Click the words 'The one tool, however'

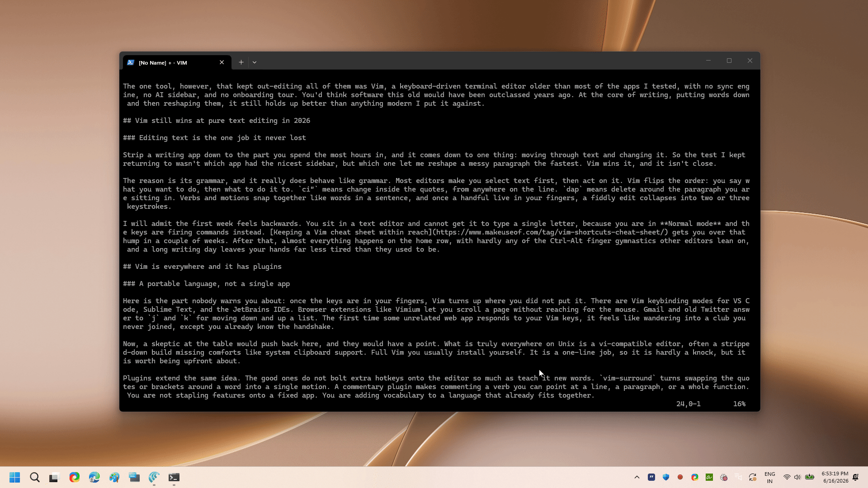(165, 86)
